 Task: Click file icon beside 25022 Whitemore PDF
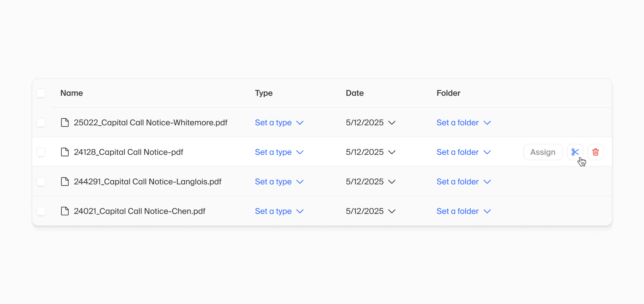click(65, 123)
